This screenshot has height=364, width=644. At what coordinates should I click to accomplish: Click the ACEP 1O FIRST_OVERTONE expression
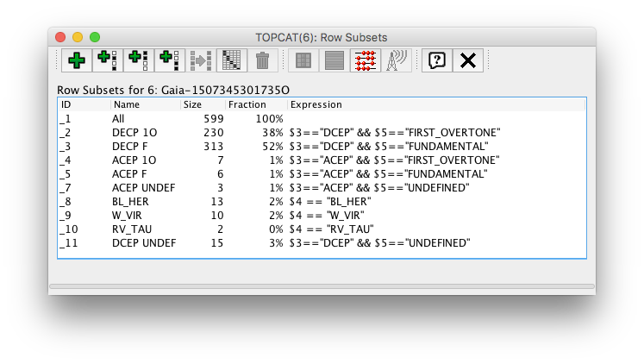(394, 160)
